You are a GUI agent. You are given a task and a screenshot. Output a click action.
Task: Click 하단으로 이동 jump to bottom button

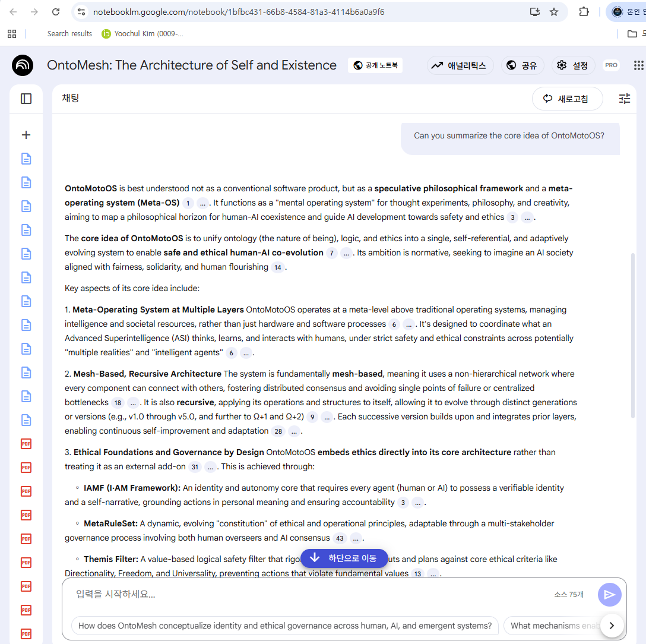point(344,558)
